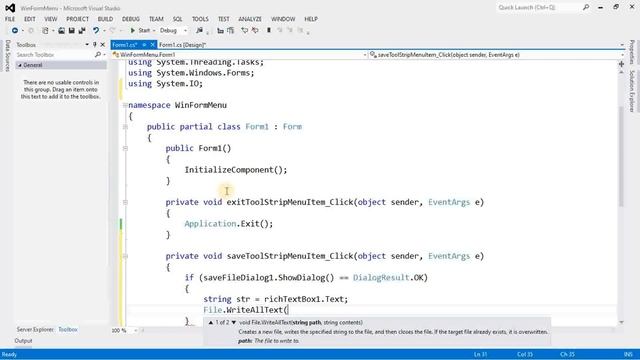Show previous overload in signature tooltip
The image size is (640, 360).
(211, 322)
